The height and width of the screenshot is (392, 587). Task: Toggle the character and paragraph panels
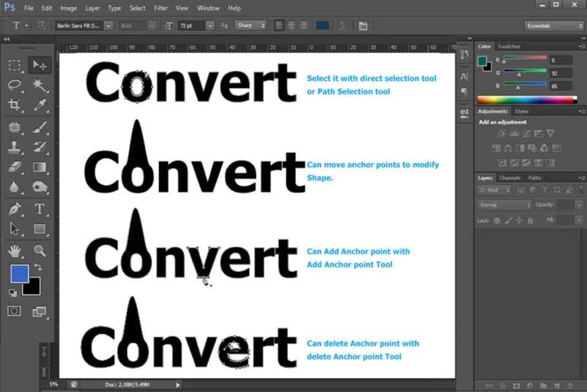(362, 25)
